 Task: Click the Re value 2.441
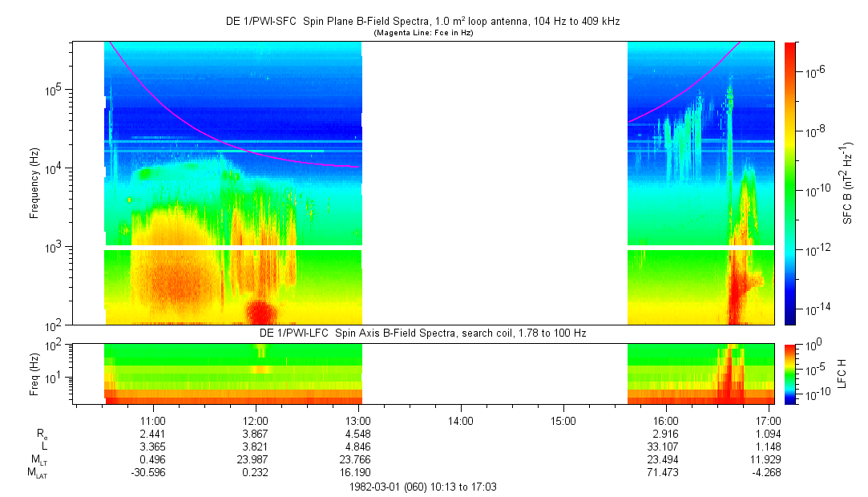tap(153, 434)
